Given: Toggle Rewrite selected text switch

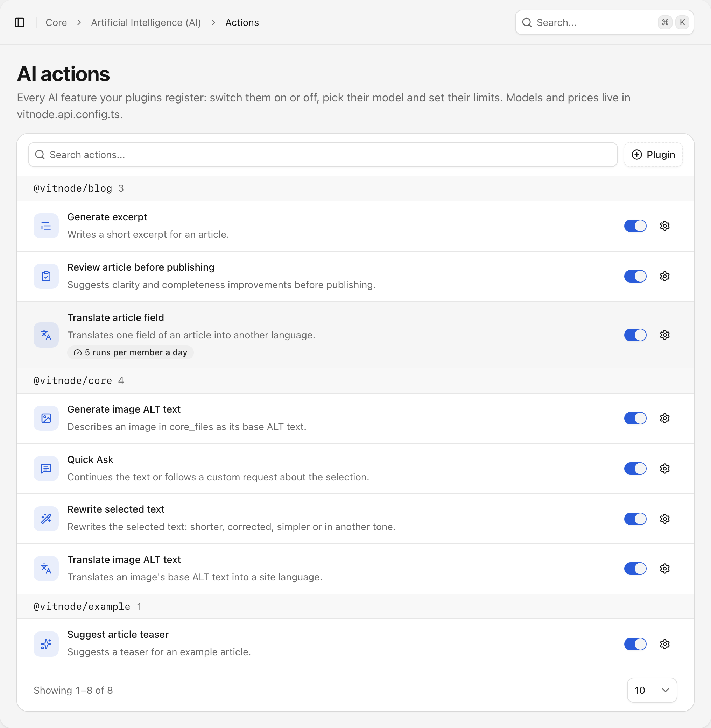Looking at the screenshot, I should [635, 519].
